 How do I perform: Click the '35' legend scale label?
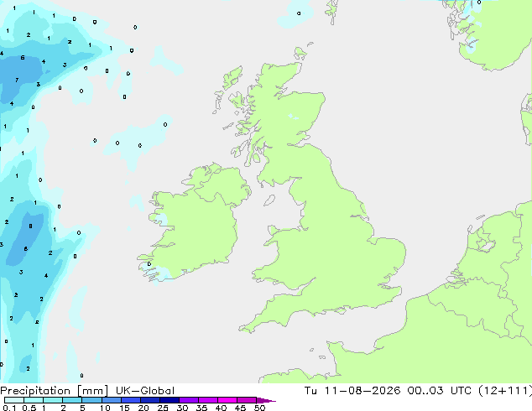click(202, 408)
